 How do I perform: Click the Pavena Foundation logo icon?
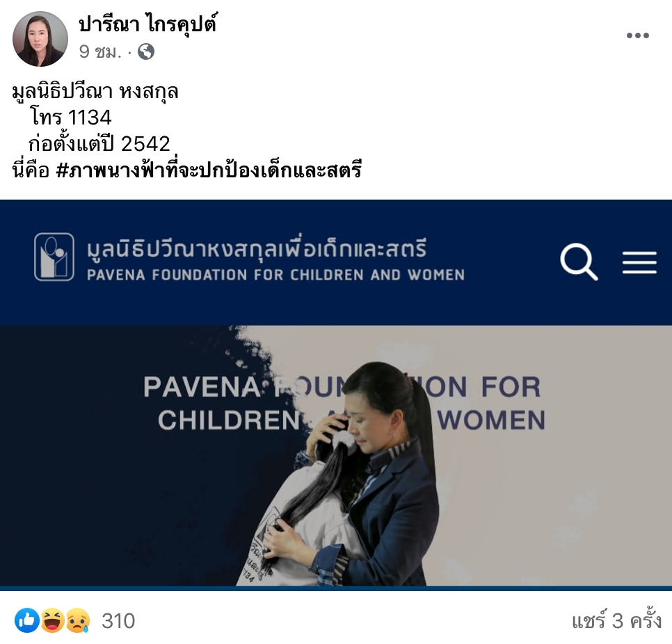(54, 257)
